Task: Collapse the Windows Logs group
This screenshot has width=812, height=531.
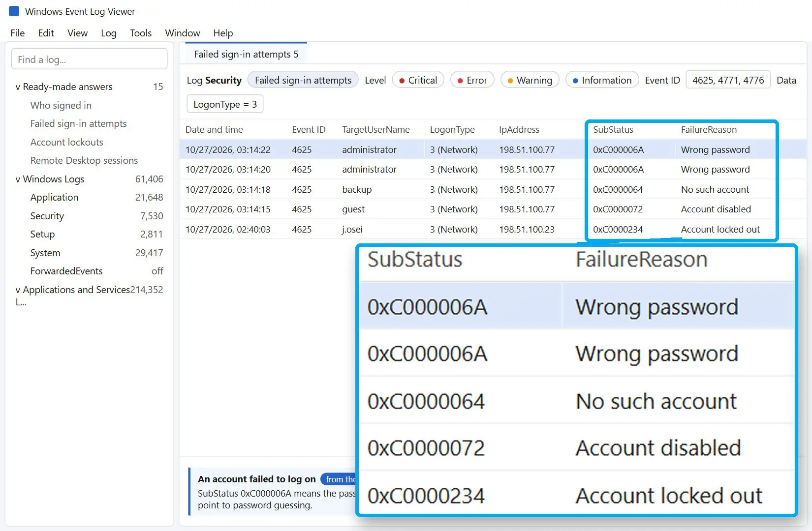Action: click(x=18, y=179)
